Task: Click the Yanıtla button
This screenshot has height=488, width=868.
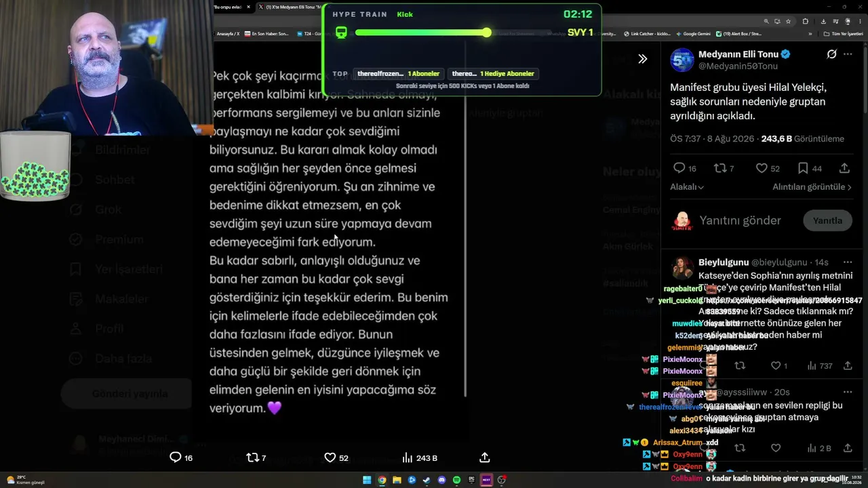Action: tap(827, 220)
